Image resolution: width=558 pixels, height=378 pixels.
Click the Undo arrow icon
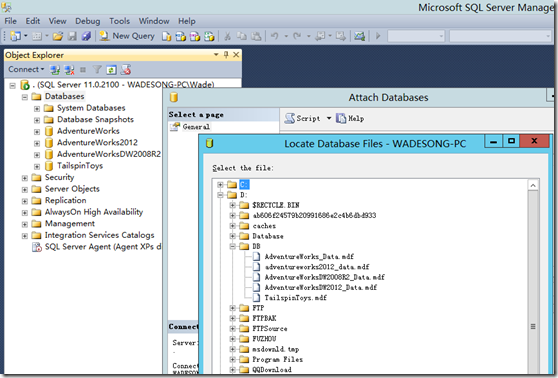[274, 36]
